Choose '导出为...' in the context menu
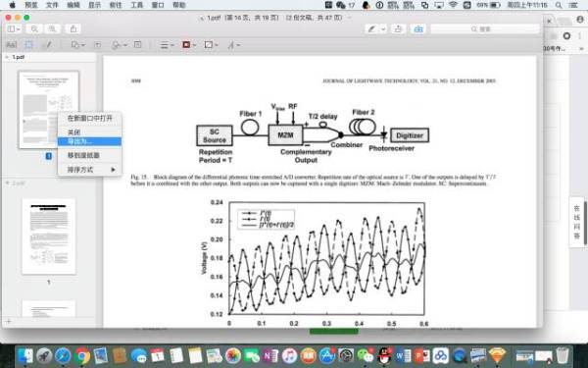The image size is (588, 368). click(x=89, y=141)
